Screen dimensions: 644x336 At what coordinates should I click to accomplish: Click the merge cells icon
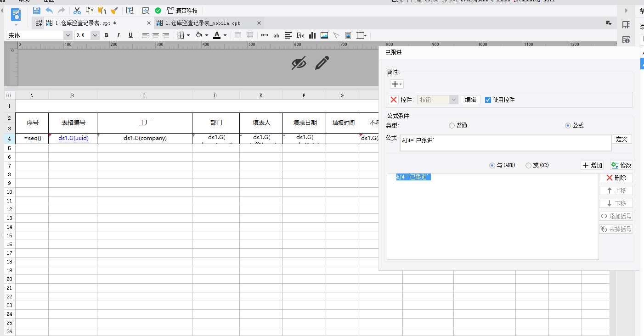(x=237, y=35)
